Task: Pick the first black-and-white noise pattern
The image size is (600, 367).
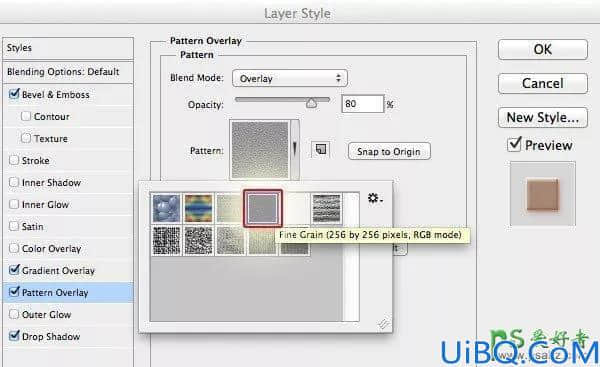Action: pyautogui.click(x=166, y=240)
